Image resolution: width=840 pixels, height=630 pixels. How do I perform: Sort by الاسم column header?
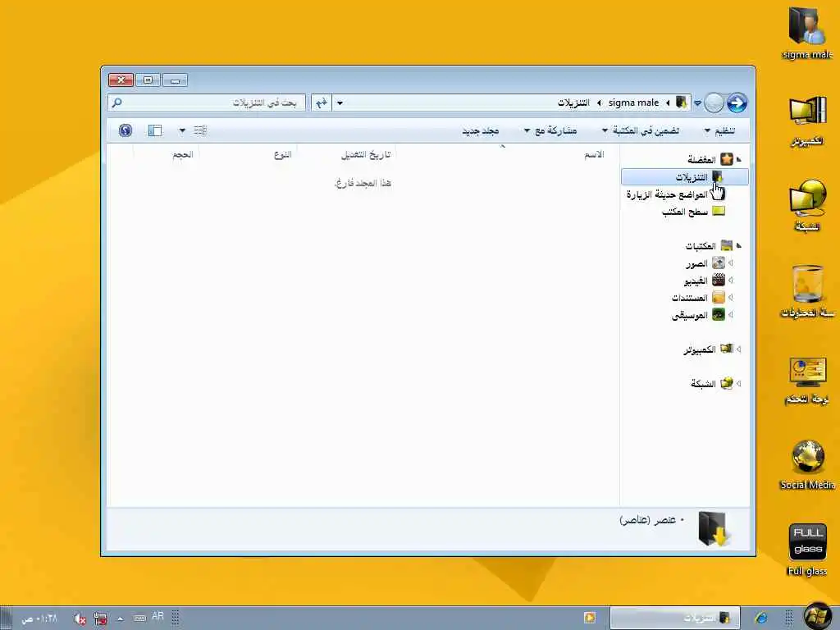[594, 154]
